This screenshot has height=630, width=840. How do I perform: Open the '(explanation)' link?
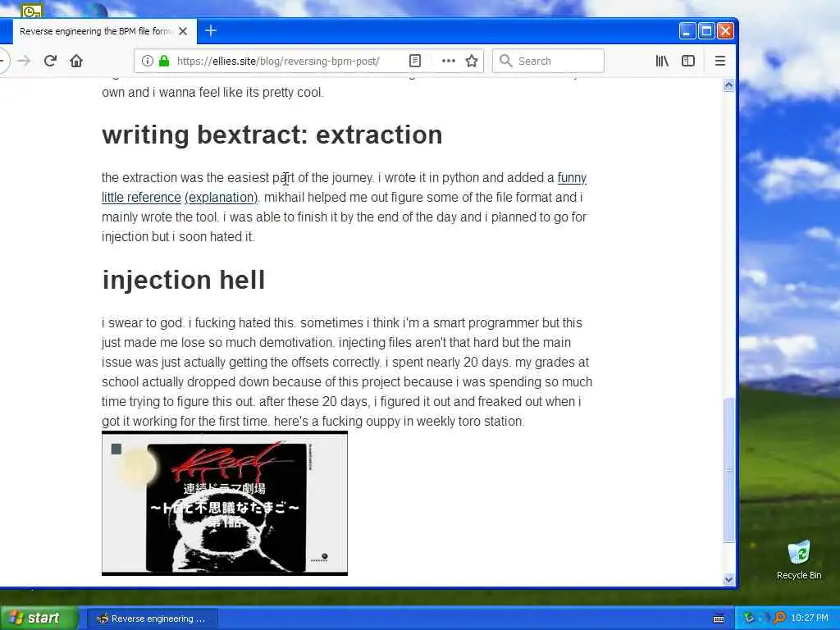[x=221, y=197]
